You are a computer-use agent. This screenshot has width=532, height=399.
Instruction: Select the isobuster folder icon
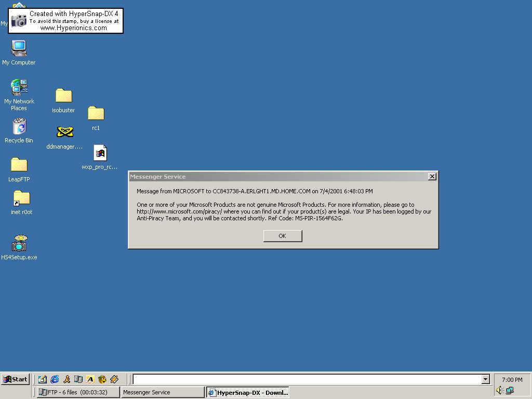coord(63,100)
